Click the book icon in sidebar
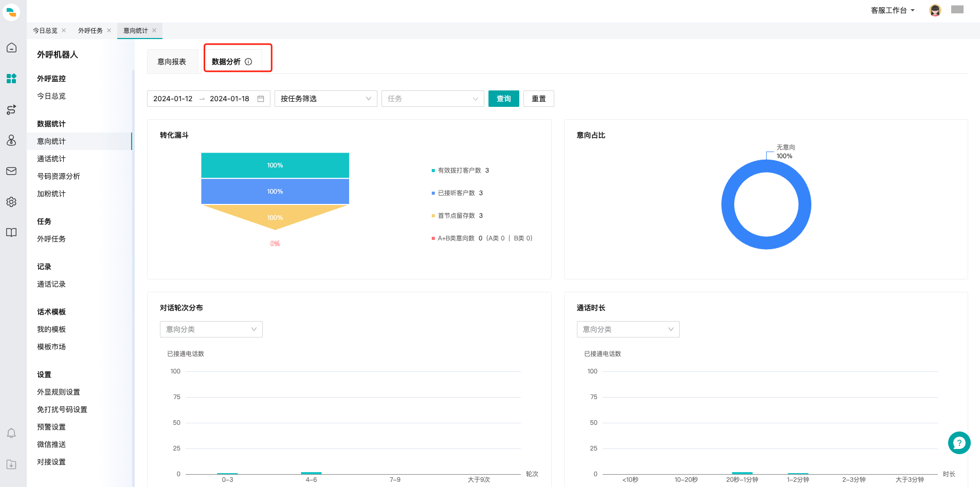The width and height of the screenshot is (980, 487). (11, 233)
